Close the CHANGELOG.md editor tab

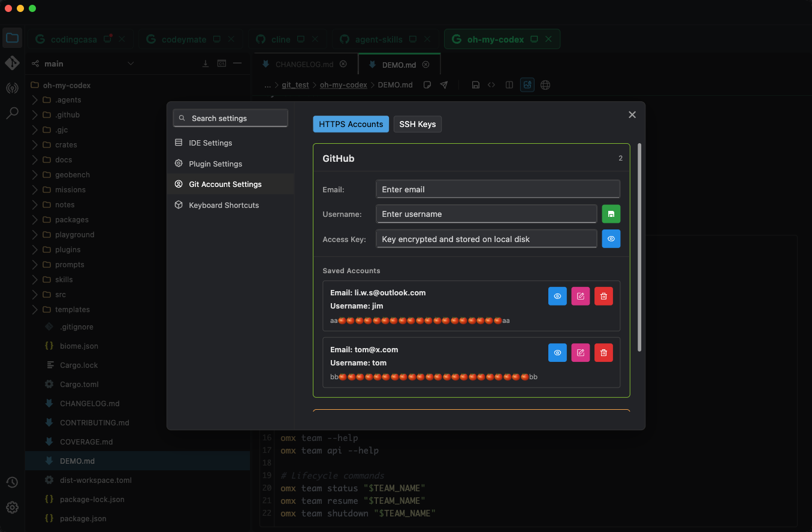click(x=343, y=64)
